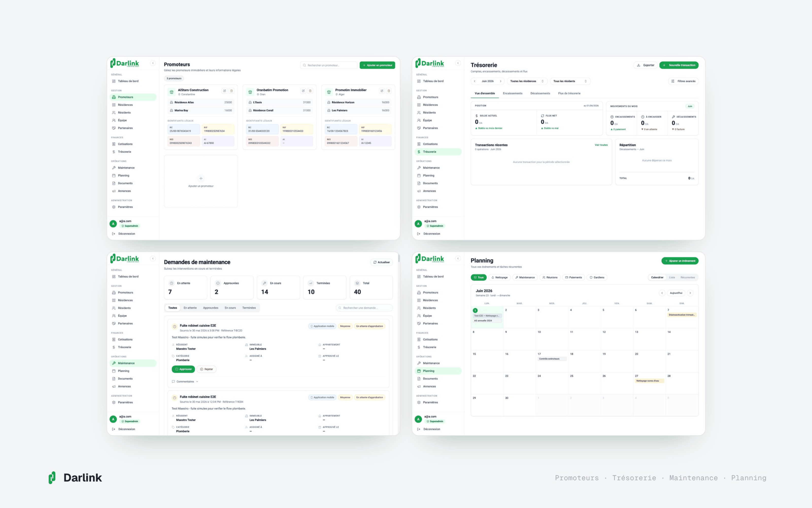The height and width of the screenshot is (508, 812).
Task: Click the Exporter button in Trésorerie
Action: pos(646,65)
